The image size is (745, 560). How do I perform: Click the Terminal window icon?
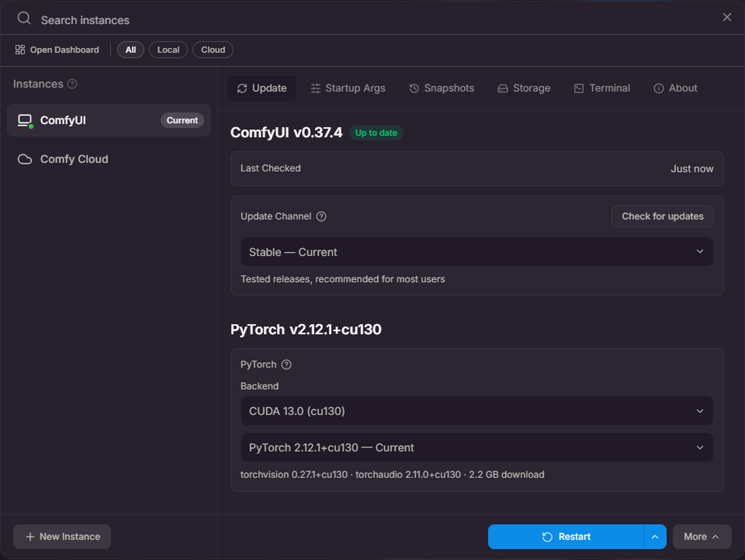(579, 88)
